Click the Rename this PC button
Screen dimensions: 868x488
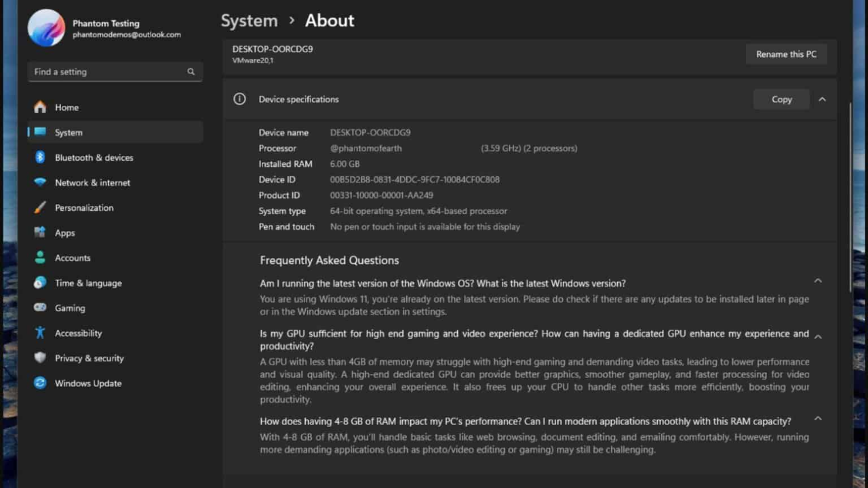786,54
